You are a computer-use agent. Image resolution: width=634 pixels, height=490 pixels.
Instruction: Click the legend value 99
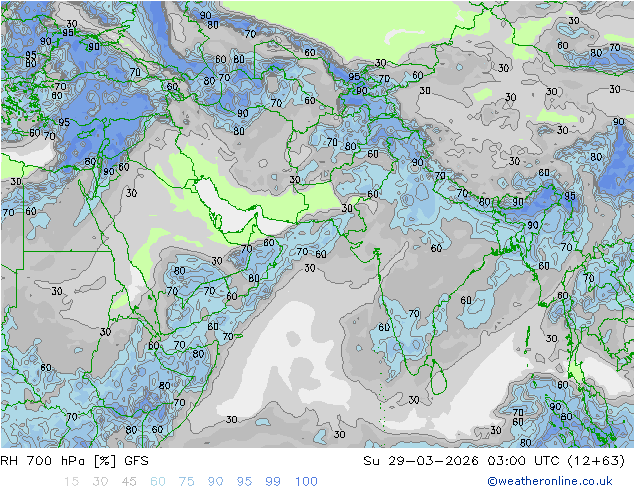click(x=273, y=482)
